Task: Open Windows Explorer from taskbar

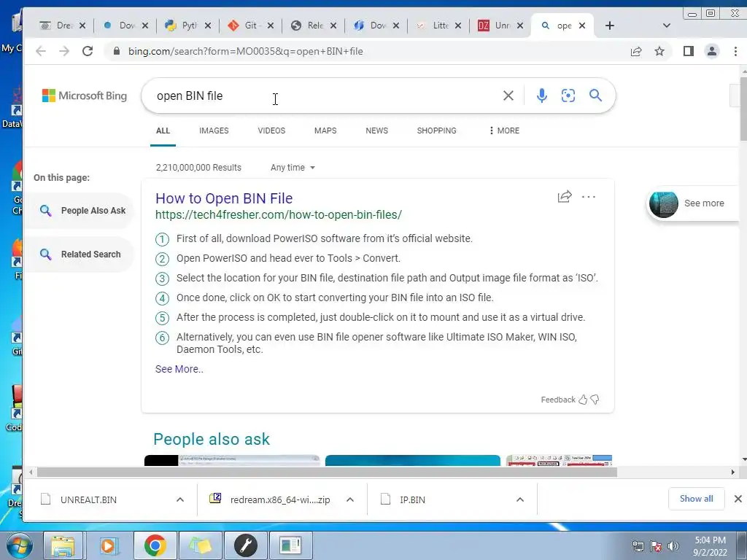Action: point(63,545)
